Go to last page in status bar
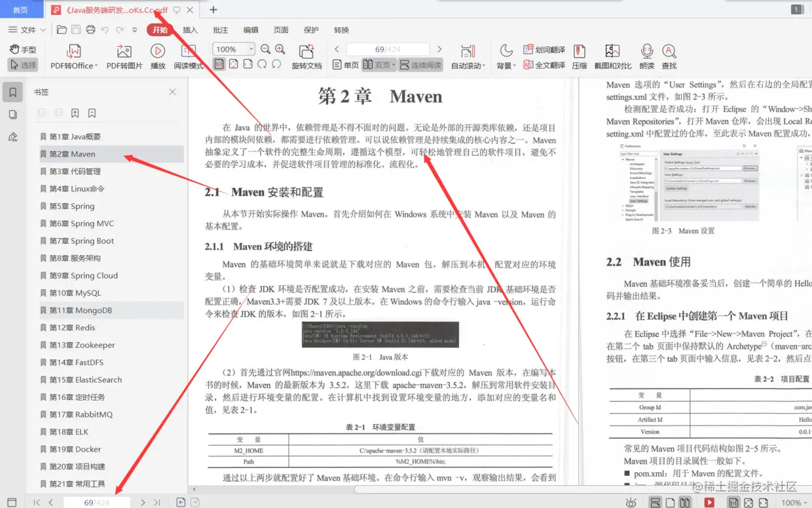 157,502
